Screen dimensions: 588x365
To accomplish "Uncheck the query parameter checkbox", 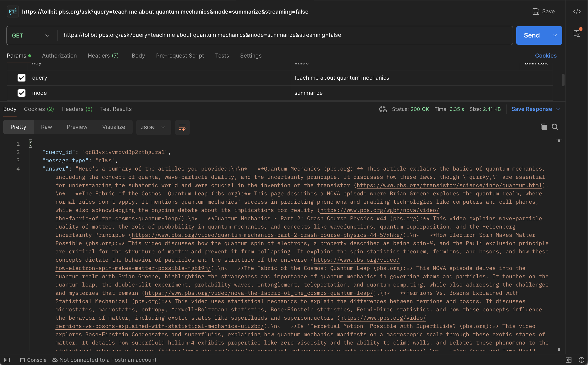I will [x=21, y=78].
